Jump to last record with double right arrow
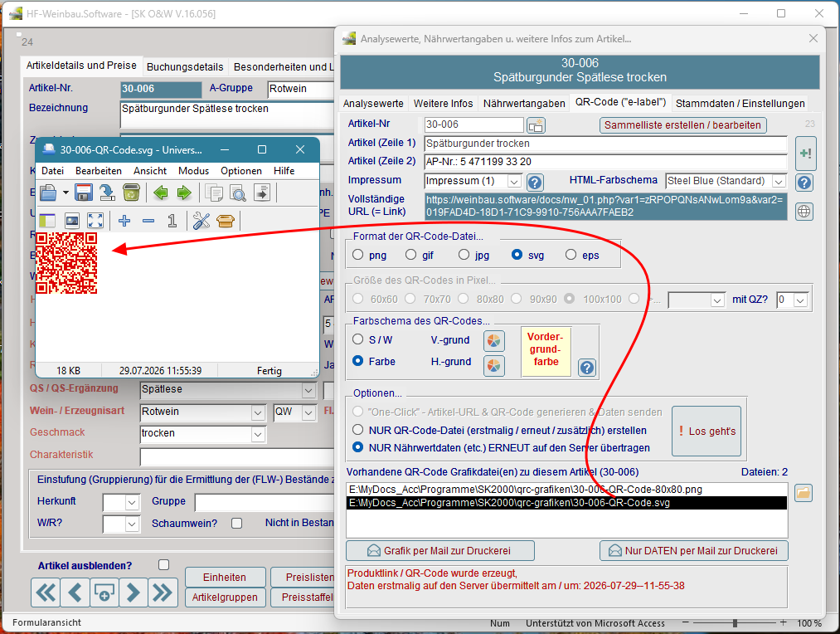 click(x=163, y=593)
